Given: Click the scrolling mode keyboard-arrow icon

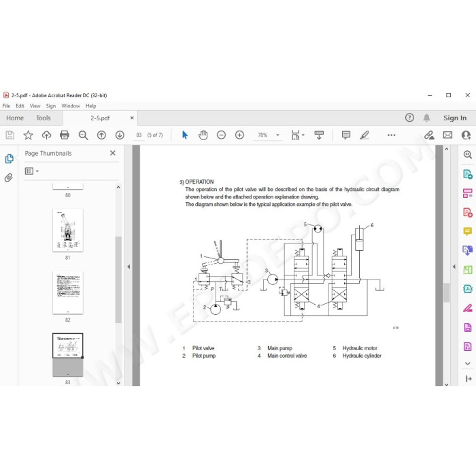Looking at the screenshot, I should [319, 135].
